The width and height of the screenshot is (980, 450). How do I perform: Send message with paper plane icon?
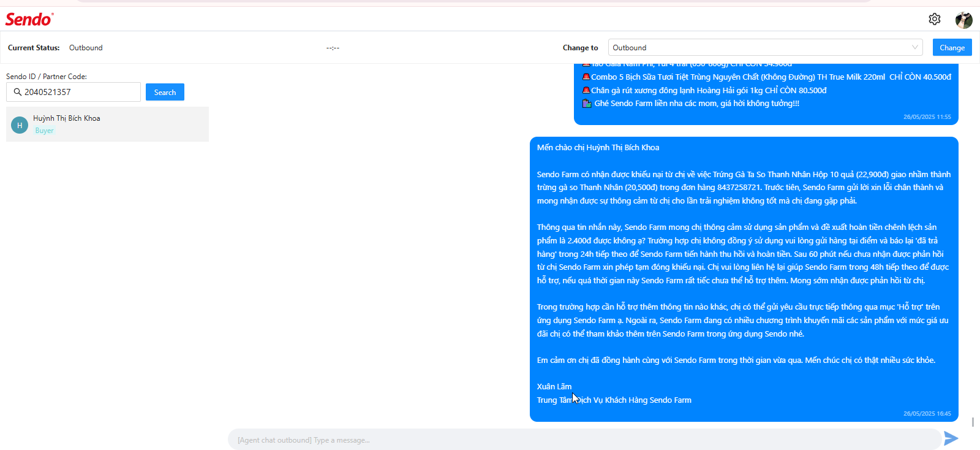tap(951, 438)
